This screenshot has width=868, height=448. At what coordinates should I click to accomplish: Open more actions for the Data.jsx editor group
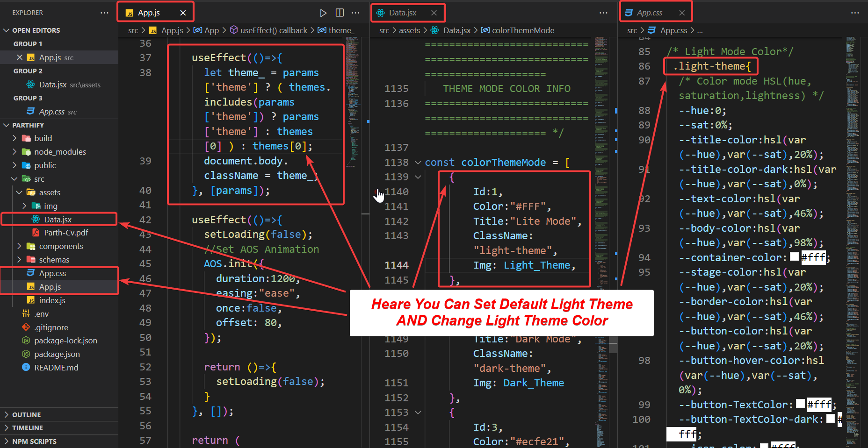tap(603, 13)
